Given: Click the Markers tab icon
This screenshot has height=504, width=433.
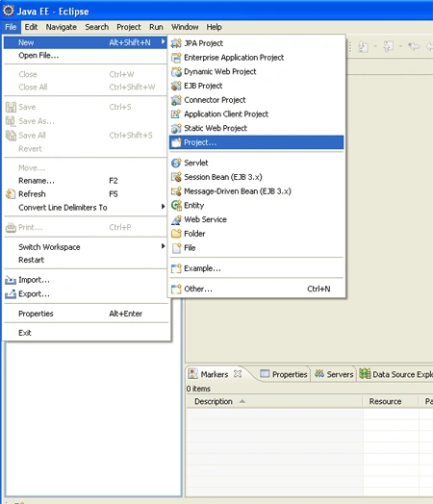Looking at the screenshot, I should [x=192, y=373].
